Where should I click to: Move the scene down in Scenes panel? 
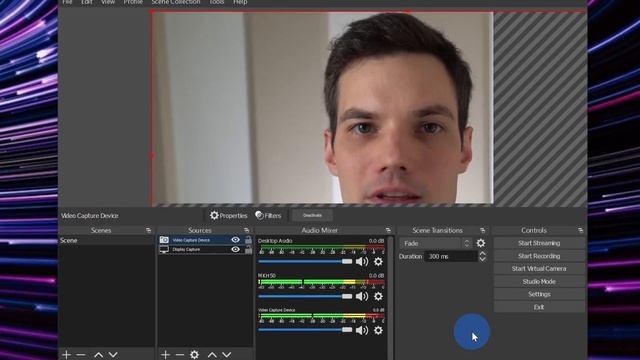[113, 355]
